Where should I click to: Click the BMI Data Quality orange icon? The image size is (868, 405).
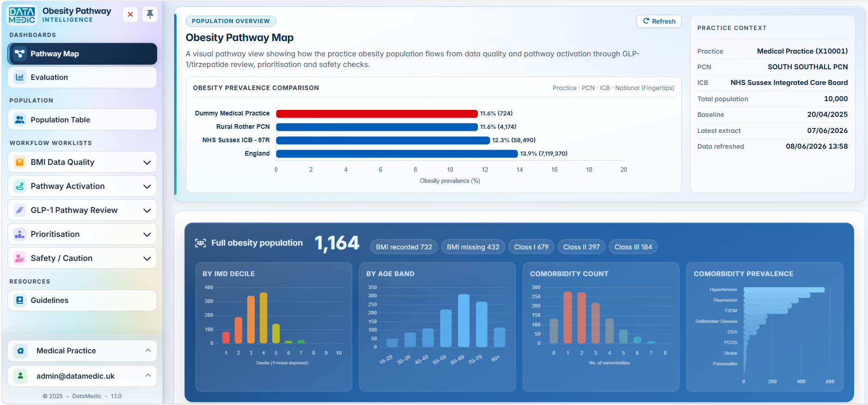(19, 162)
